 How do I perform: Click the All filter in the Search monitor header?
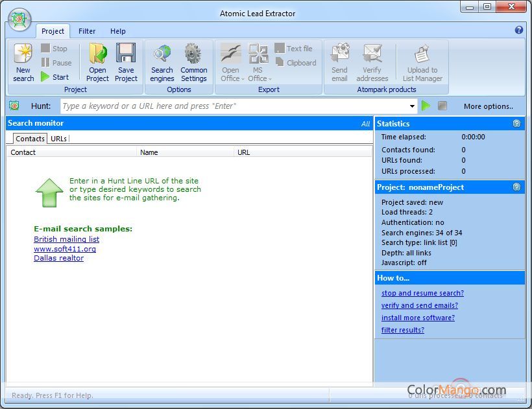(x=365, y=124)
